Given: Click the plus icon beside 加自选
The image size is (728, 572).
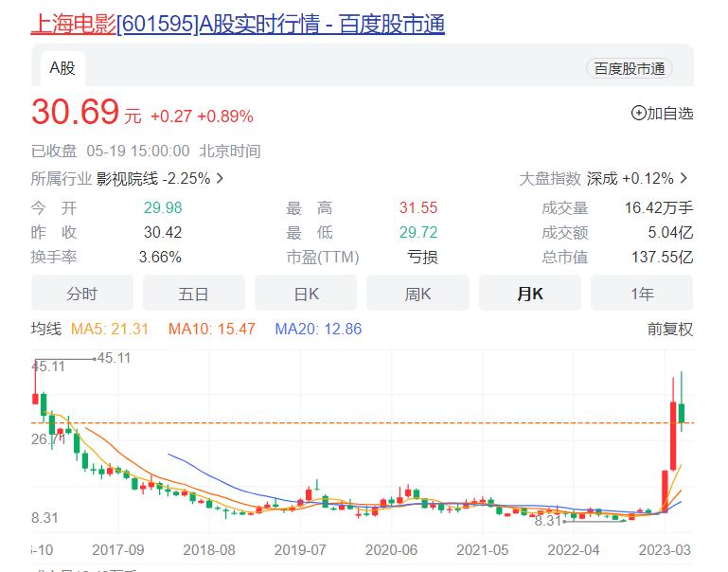Looking at the screenshot, I should (638, 113).
